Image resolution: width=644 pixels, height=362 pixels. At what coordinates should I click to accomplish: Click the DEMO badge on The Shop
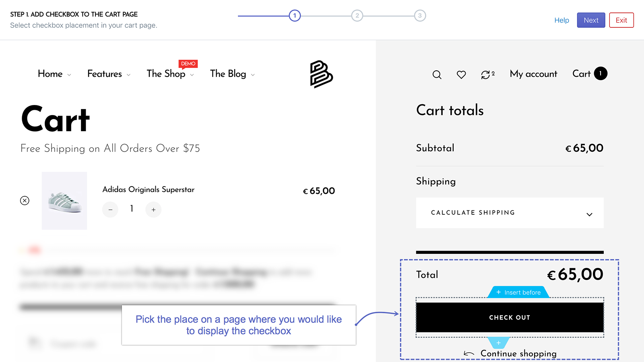point(188,64)
